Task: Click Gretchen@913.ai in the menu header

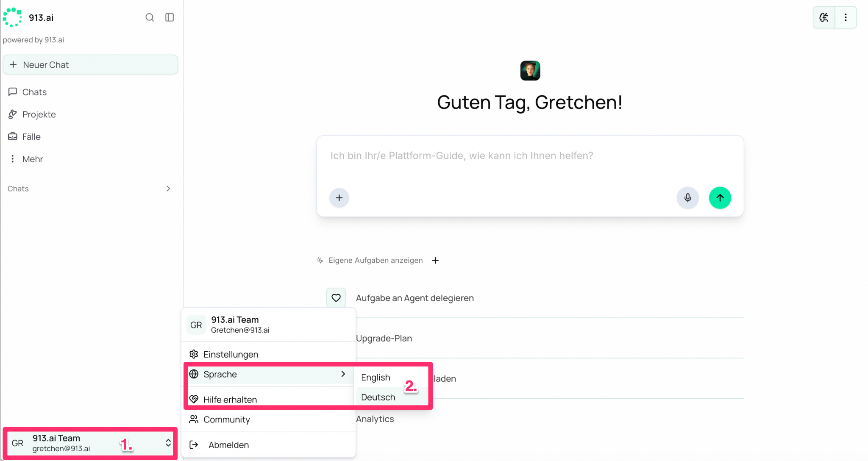Action: pos(240,330)
